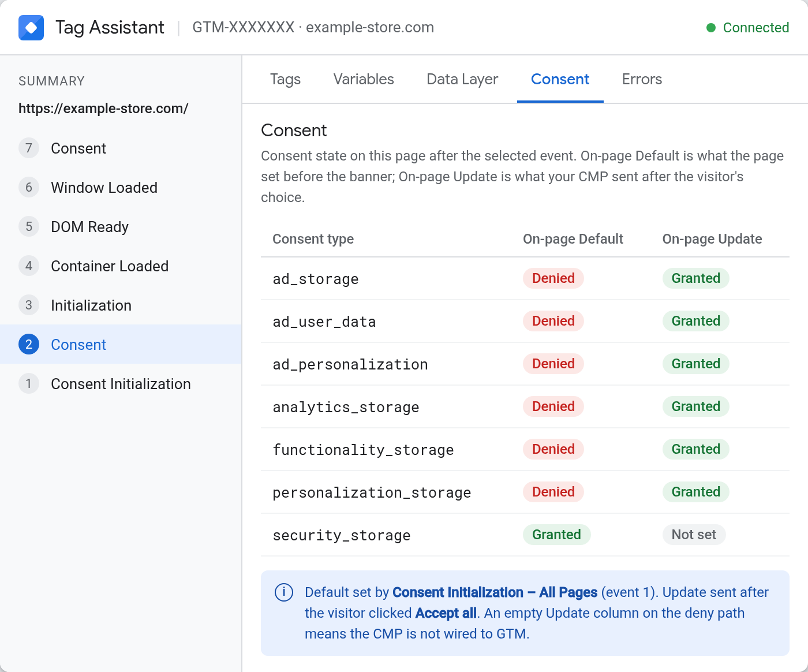Click the ad_user_data consent type
The image size is (808, 672).
coord(324,322)
